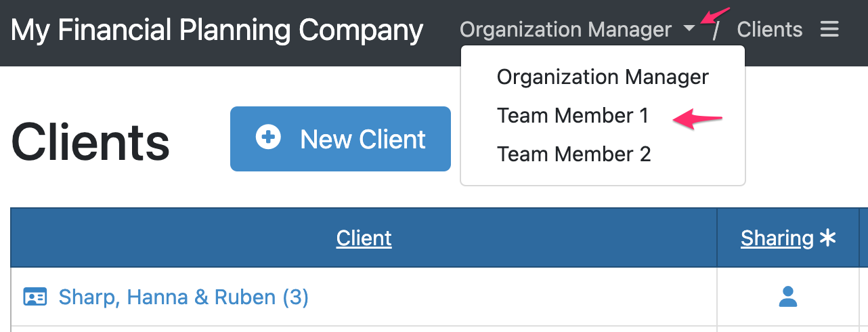Image resolution: width=868 pixels, height=332 pixels.
Task: Click the large Clients page heading
Action: tap(90, 142)
